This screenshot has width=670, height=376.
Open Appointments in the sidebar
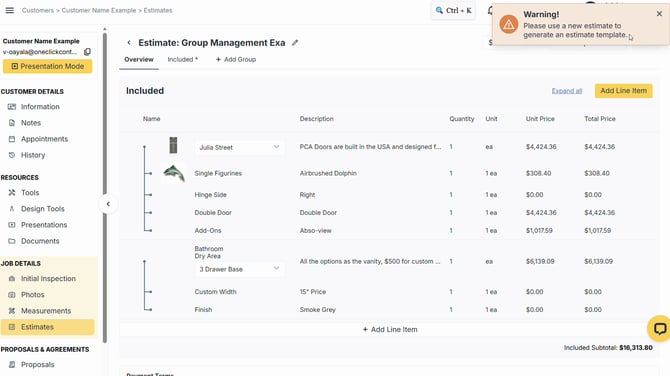click(44, 139)
